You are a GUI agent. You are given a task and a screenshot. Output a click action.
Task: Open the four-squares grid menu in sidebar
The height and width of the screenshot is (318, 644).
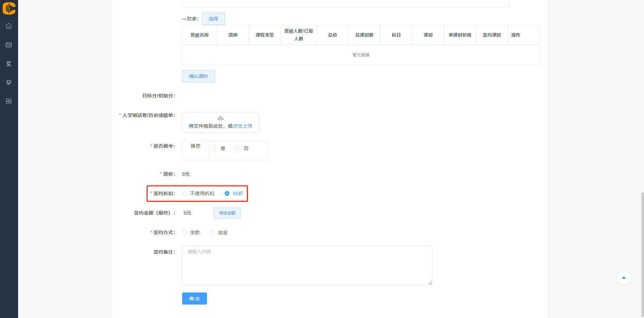pyautogui.click(x=9, y=101)
